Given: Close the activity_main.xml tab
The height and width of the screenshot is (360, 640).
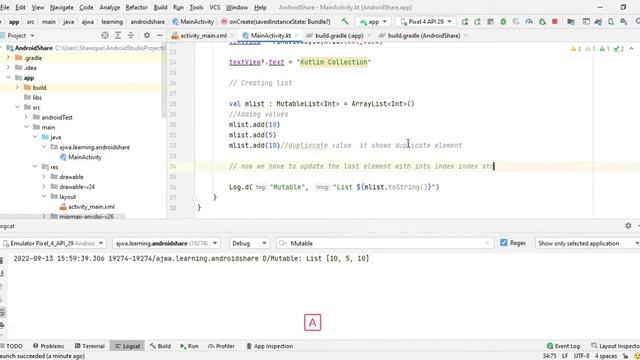Looking at the screenshot, I should coord(231,36).
